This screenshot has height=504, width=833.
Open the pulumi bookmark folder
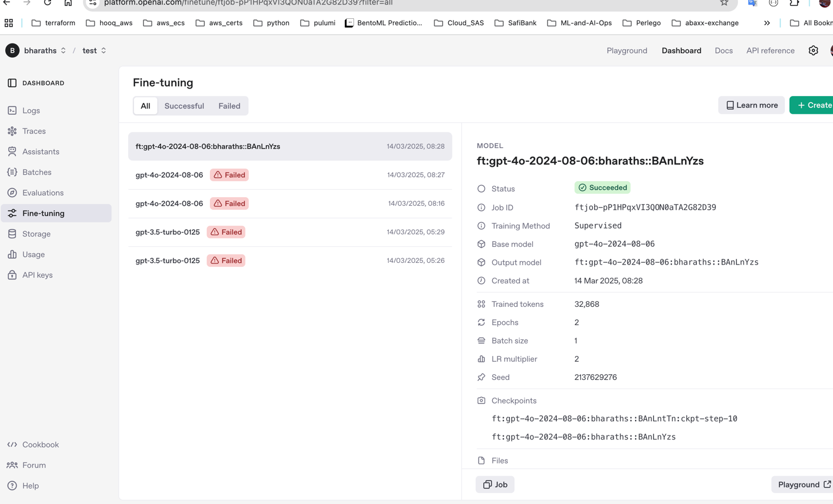coord(317,23)
